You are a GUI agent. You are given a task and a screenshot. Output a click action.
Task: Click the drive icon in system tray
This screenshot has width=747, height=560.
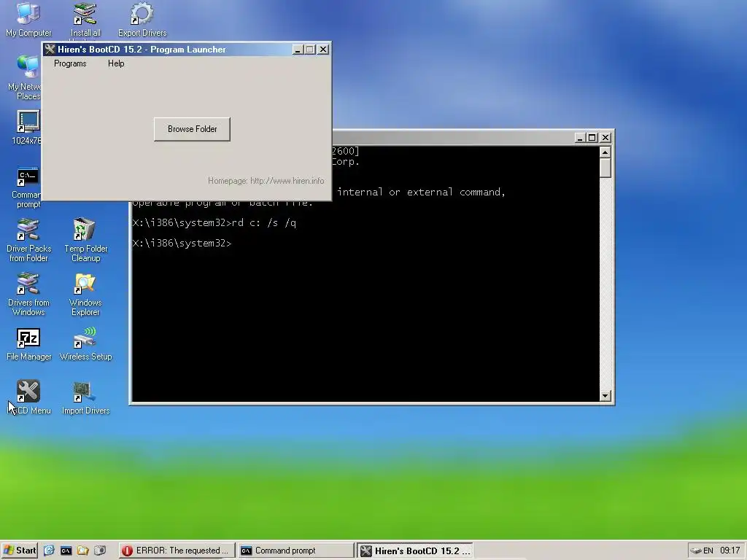click(696, 551)
